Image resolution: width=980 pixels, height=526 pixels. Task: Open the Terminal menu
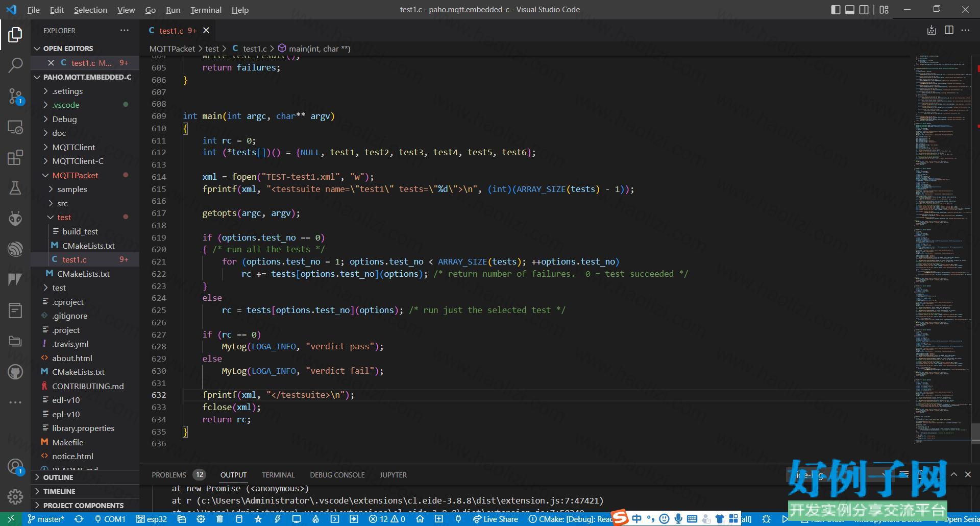click(x=206, y=10)
